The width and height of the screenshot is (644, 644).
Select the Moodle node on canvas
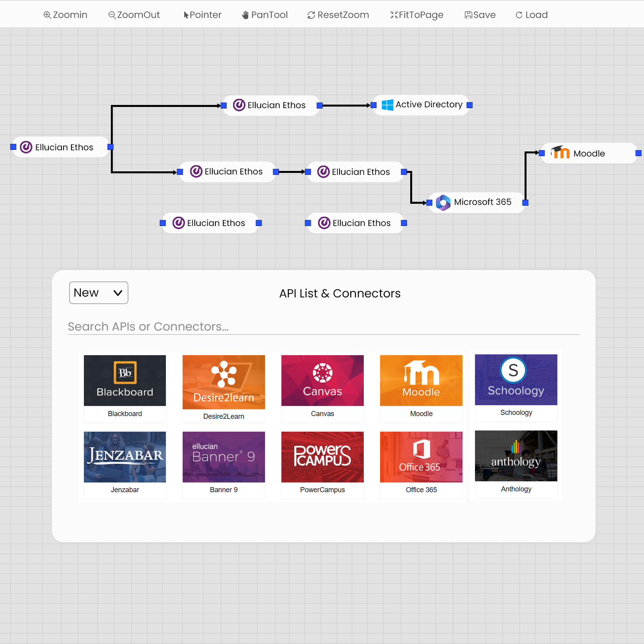point(589,153)
